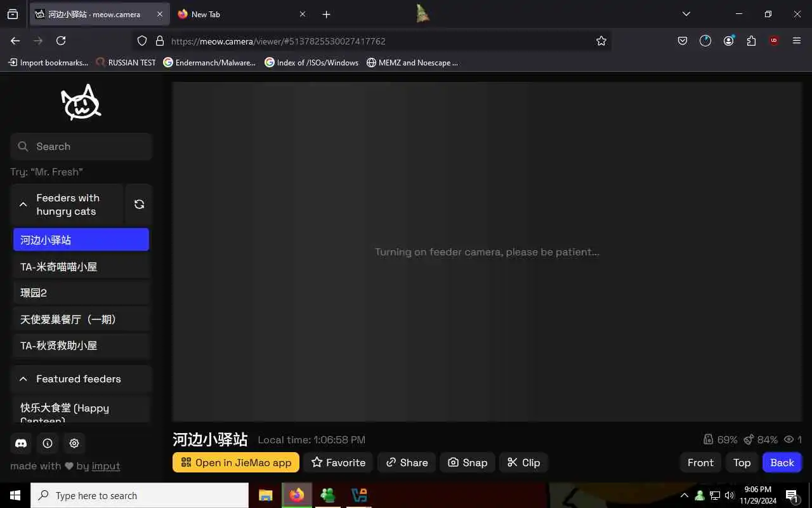
Task: Open green people app in taskbar
Action: pos(328,495)
